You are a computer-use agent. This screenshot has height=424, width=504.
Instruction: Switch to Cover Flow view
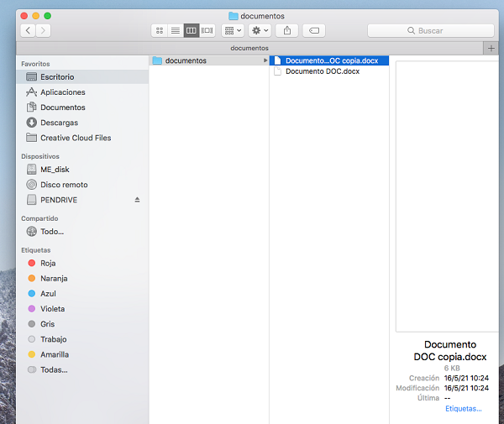tap(207, 30)
